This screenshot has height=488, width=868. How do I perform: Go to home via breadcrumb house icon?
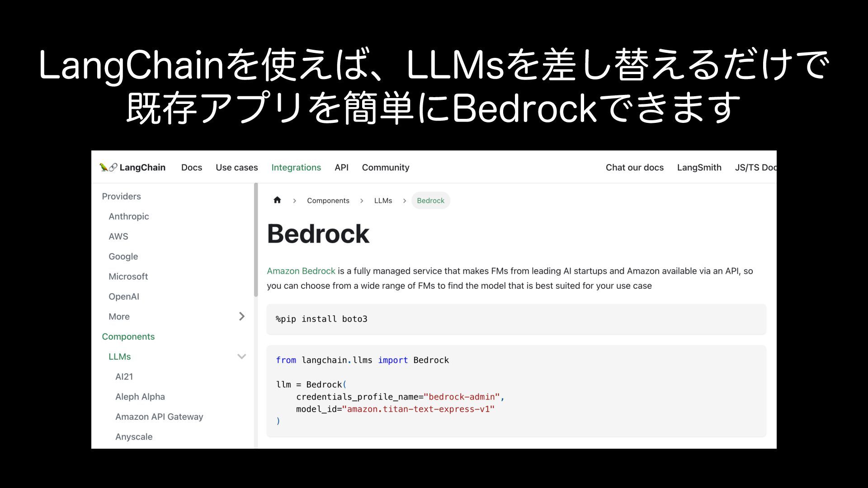(277, 200)
